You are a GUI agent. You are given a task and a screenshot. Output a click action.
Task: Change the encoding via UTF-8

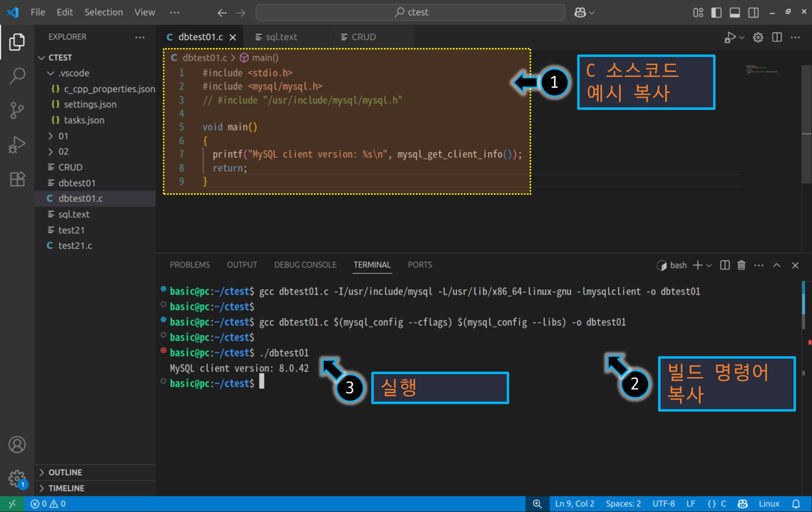tap(664, 504)
